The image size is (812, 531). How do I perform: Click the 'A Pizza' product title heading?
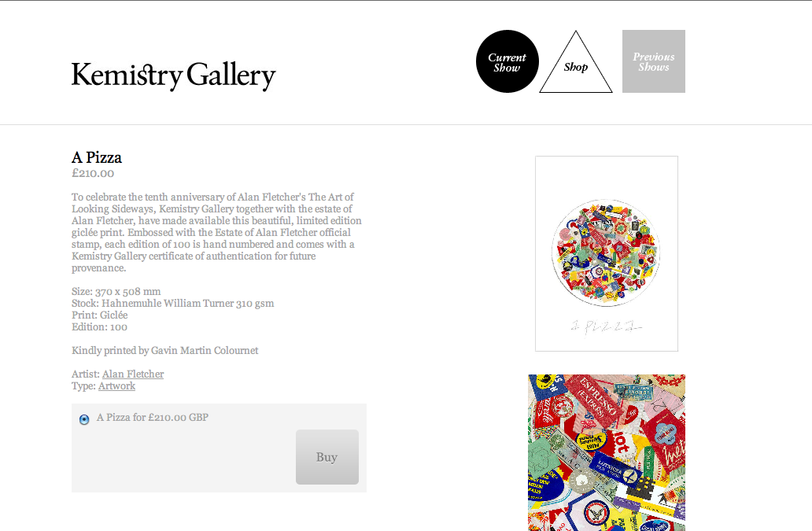click(97, 157)
